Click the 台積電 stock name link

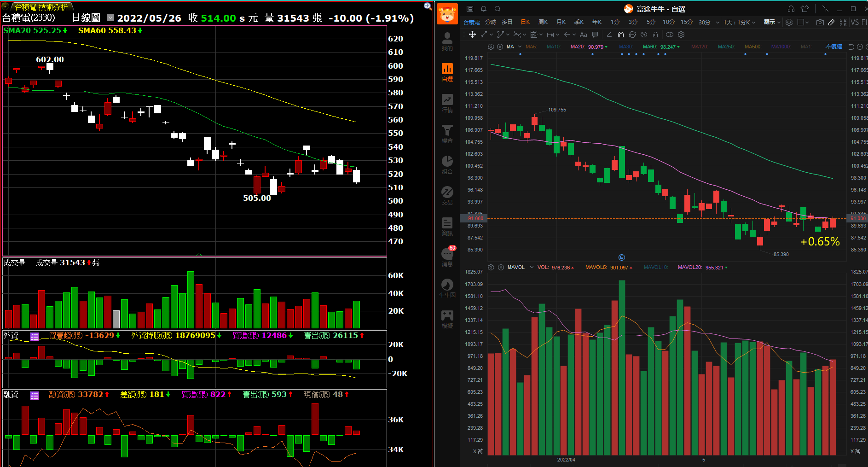pos(472,22)
